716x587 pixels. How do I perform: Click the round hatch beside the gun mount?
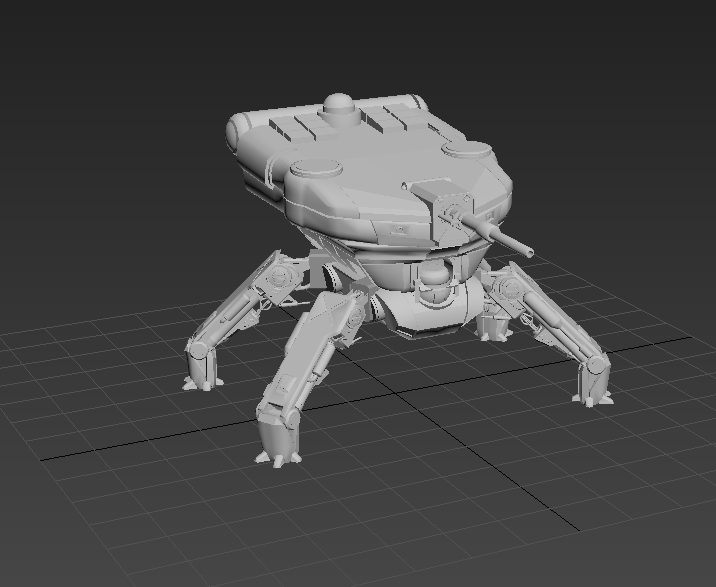[467, 149]
